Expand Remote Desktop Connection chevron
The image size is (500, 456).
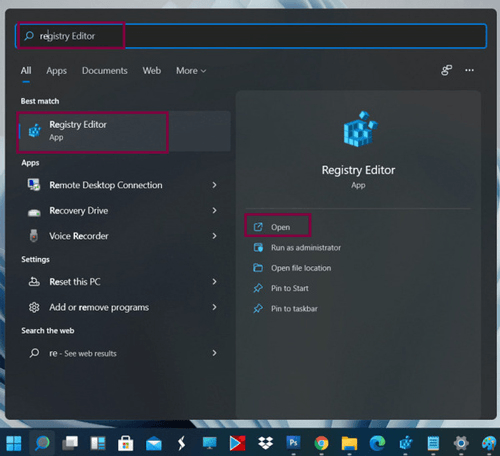coord(214,185)
